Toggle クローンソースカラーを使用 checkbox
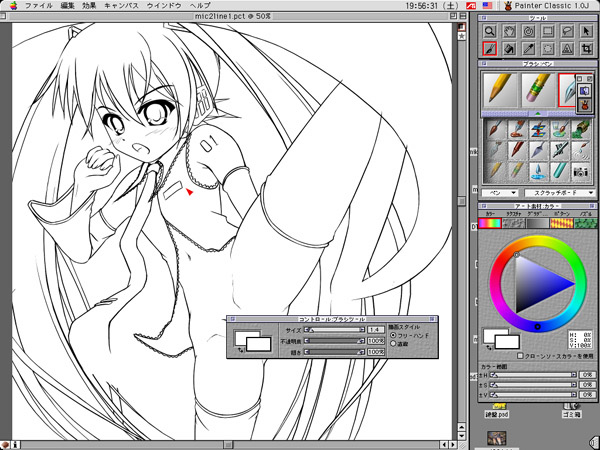The height and width of the screenshot is (450, 600). tap(518, 355)
